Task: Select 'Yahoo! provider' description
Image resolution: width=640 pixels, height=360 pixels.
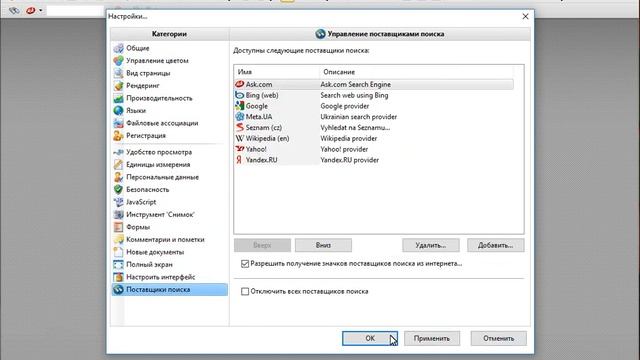Action: coord(344,149)
